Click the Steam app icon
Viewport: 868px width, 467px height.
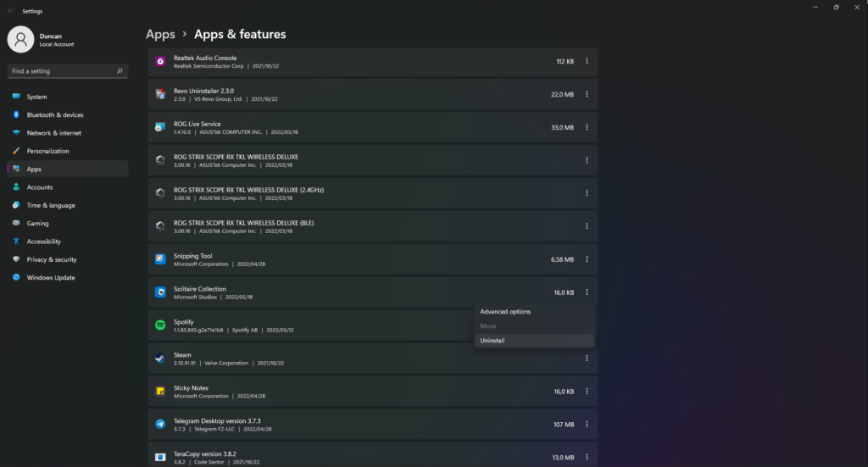coord(160,359)
